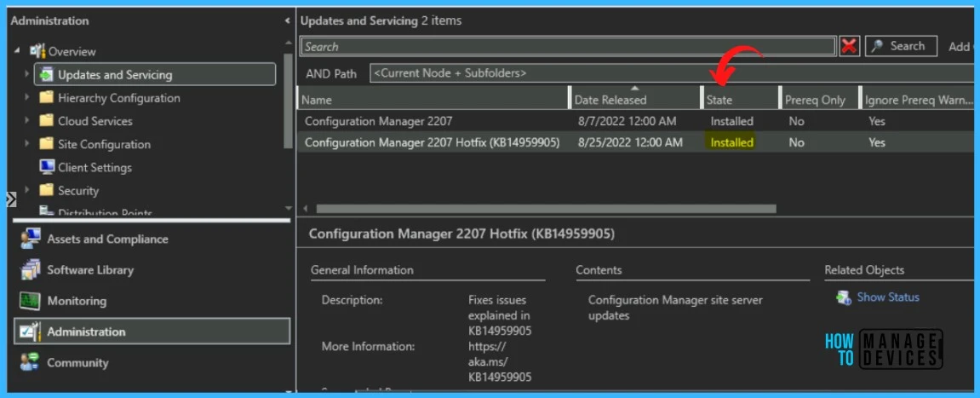Click the Software Library workspace icon
Viewport: 980px width, 398px height.
30,269
